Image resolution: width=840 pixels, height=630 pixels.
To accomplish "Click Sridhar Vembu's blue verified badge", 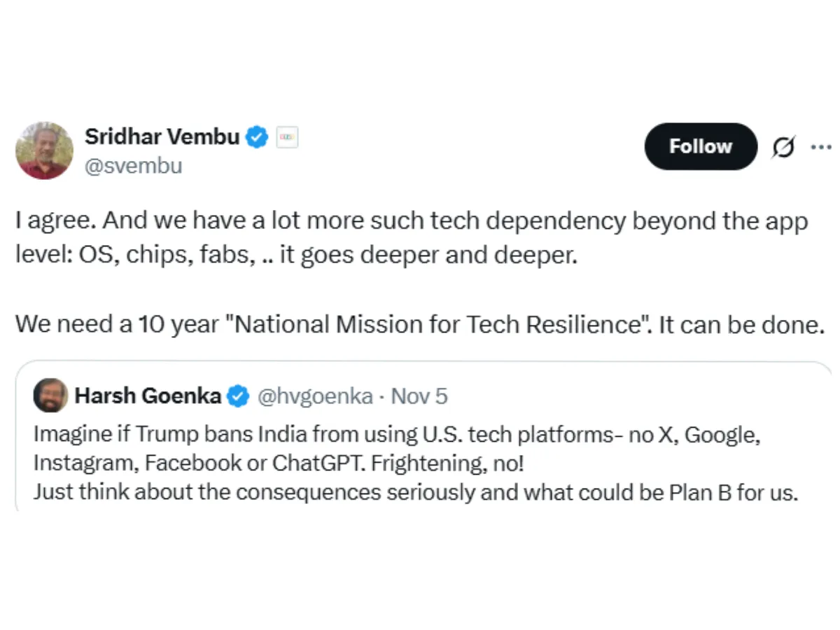I will [x=258, y=136].
